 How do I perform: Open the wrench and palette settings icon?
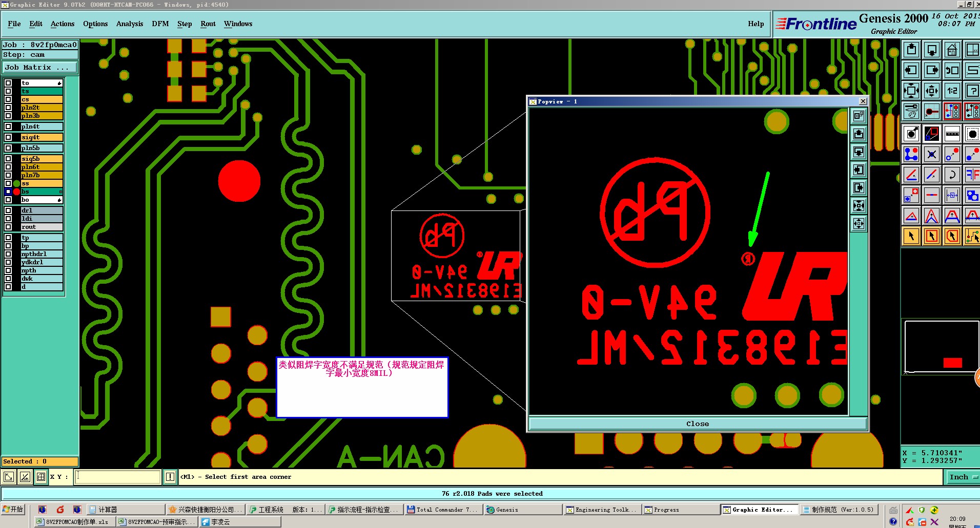point(911,111)
